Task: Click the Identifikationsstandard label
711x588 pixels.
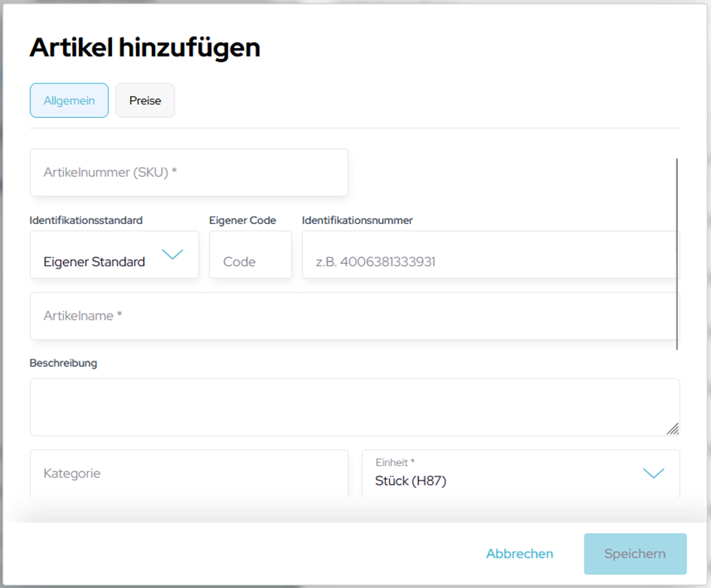Action: coord(86,220)
